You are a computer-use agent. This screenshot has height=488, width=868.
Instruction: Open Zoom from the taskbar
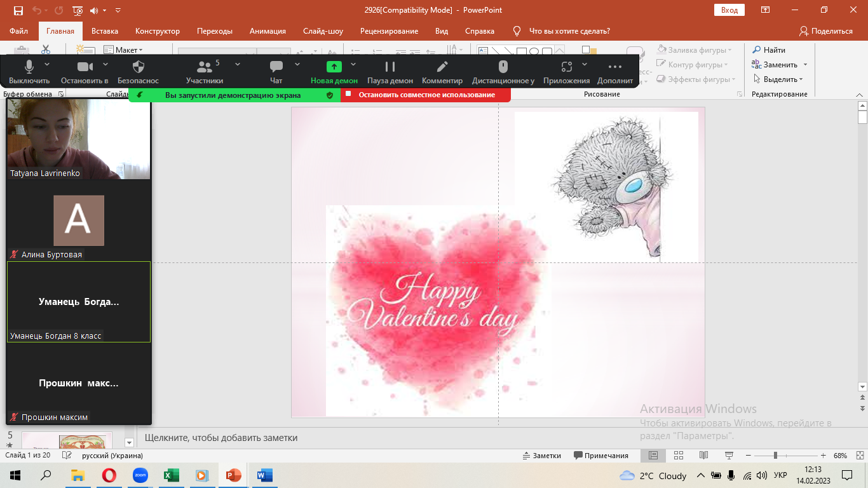tap(140, 475)
